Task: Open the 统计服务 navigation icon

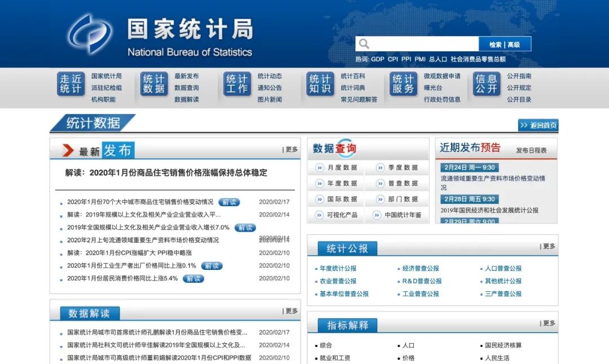Action: pos(403,84)
